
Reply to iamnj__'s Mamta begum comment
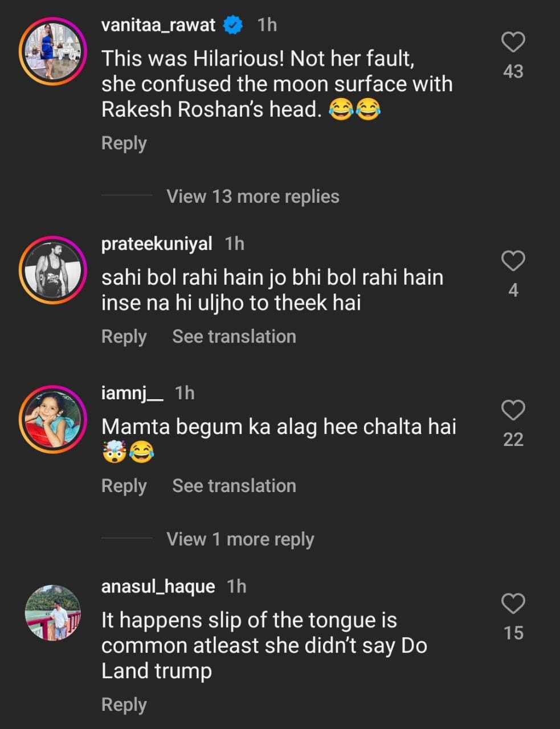tap(124, 486)
